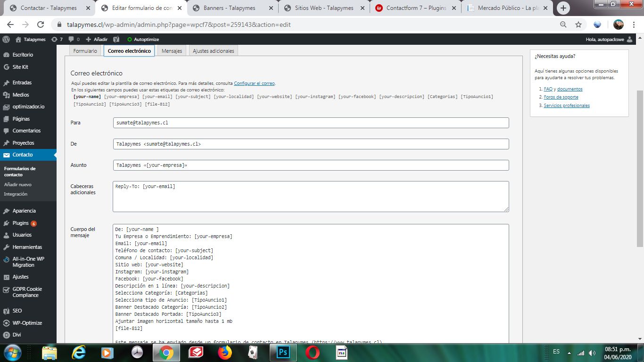The image size is (644, 362).
Task: Open Integración under Contacto
Action: click(x=16, y=194)
